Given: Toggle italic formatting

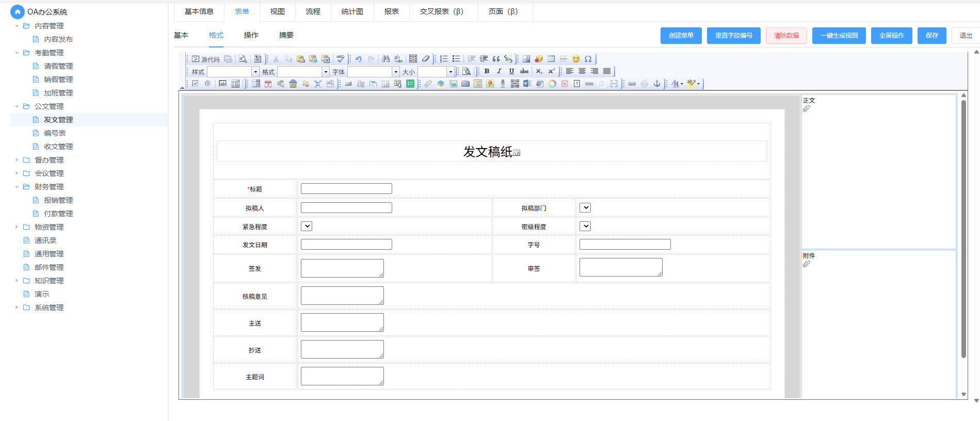Looking at the screenshot, I should pyautogui.click(x=499, y=71).
